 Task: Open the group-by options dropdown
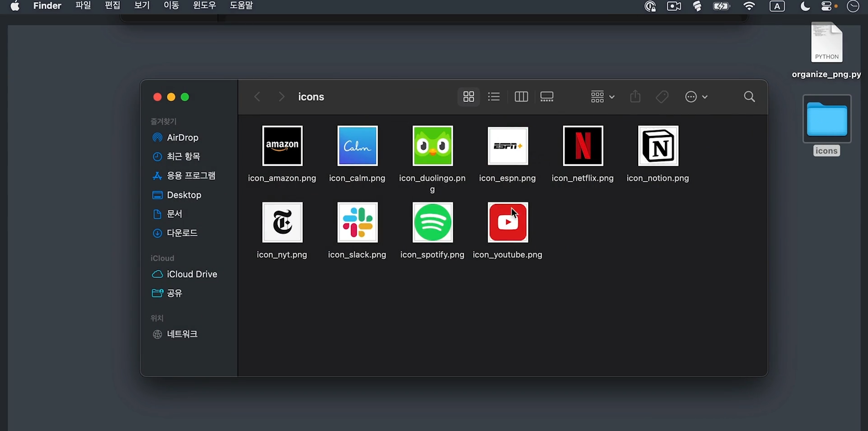click(x=602, y=97)
